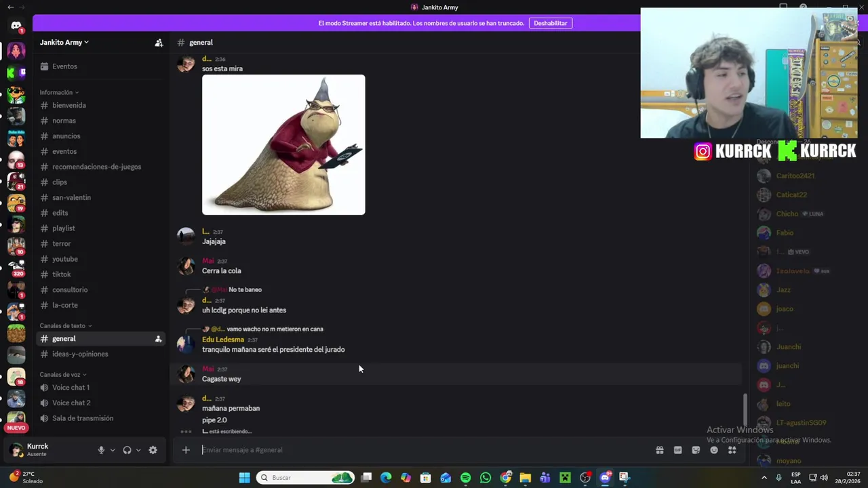
Task: Open the apps launcher icon in message bar
Action: click(732, 450)
